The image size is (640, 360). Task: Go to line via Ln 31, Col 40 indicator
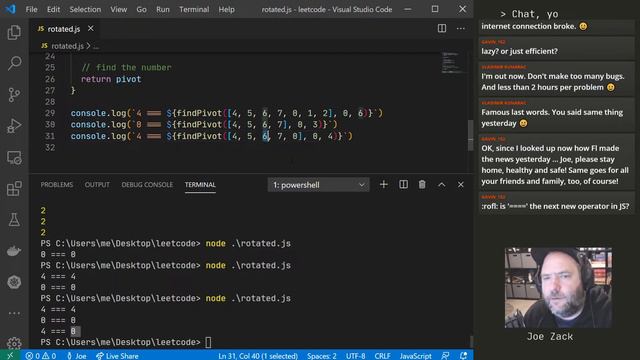[x=258, y=356]
